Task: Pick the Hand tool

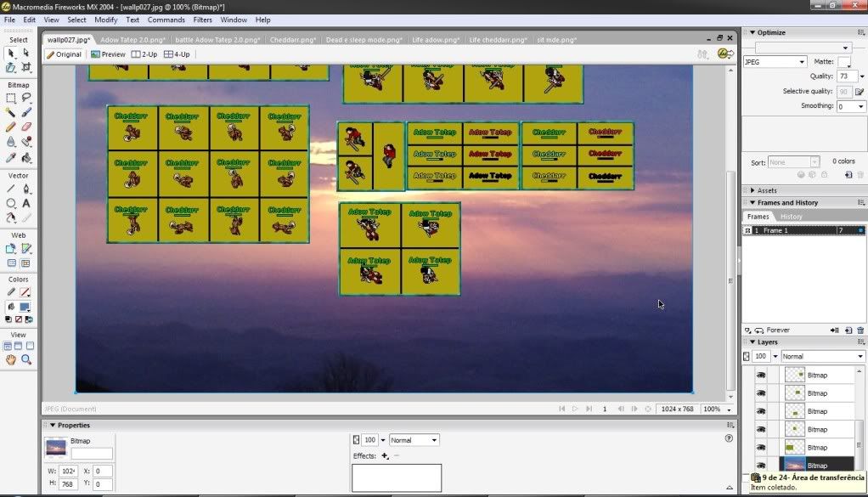Action: point(11,360)
